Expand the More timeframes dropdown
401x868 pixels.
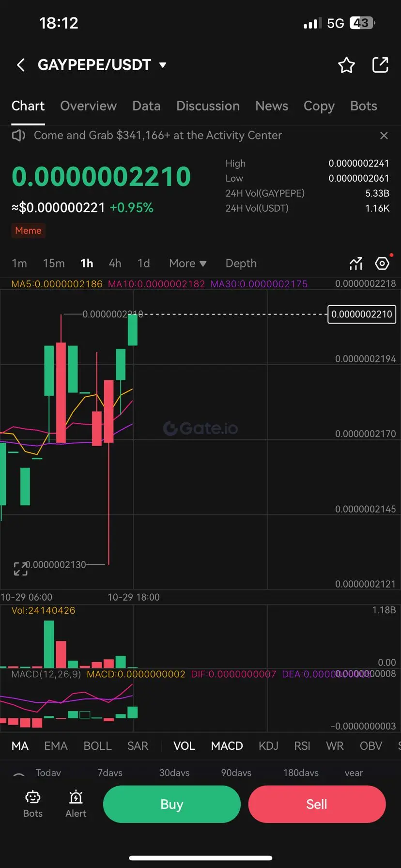(188, 263)
